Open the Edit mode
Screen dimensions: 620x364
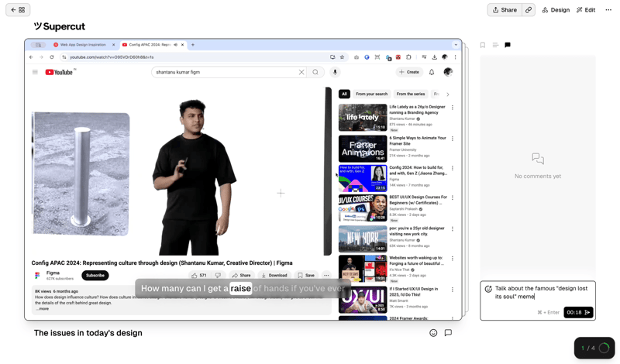586,10
